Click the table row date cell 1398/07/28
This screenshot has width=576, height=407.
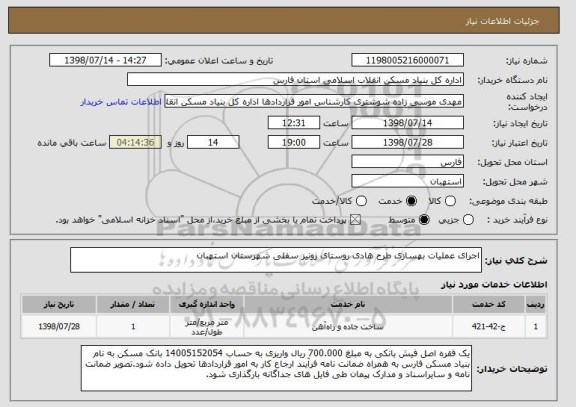point(59,327)
